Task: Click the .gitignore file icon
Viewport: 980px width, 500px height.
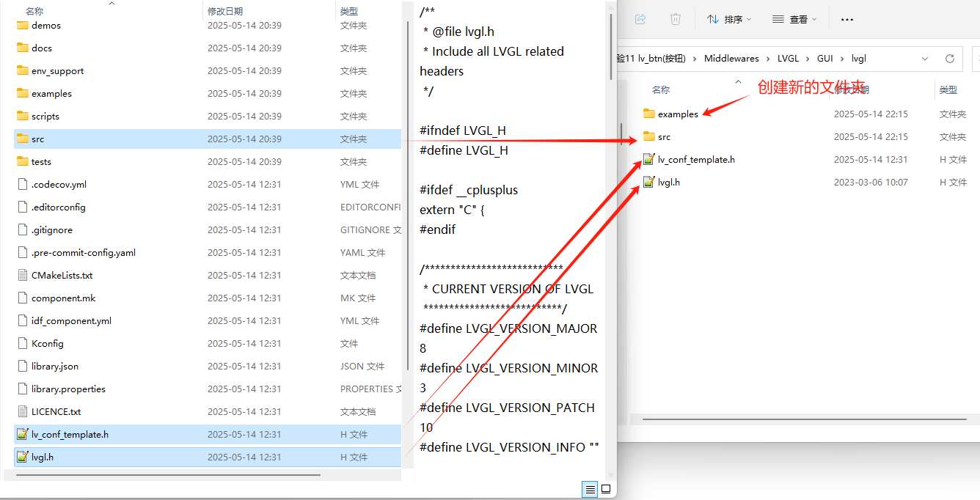Action: [x=22, y=230]
